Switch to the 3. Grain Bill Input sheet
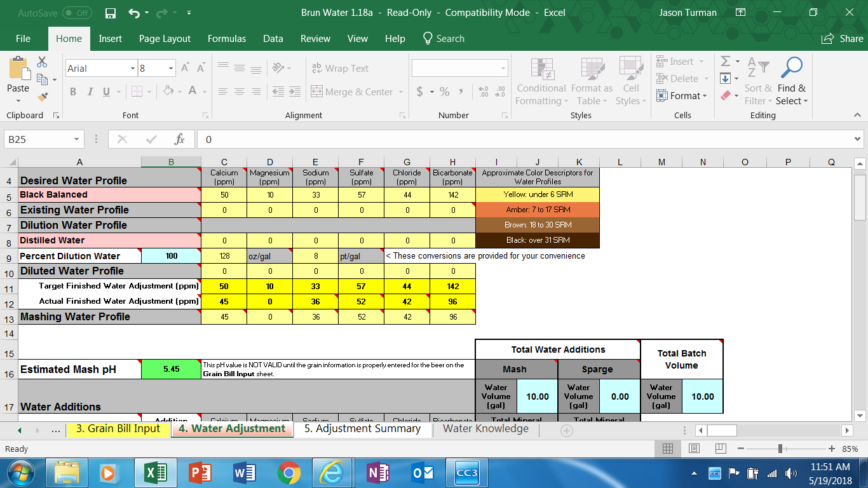The width and height of the screenshot is (868, 488). [118, 429]
